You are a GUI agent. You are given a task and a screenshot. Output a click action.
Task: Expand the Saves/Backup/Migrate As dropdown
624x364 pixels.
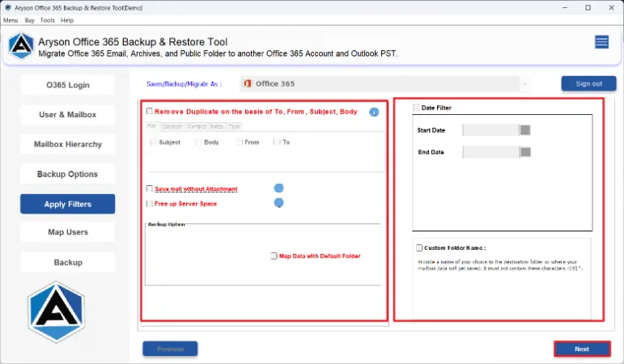pos(525,84)
